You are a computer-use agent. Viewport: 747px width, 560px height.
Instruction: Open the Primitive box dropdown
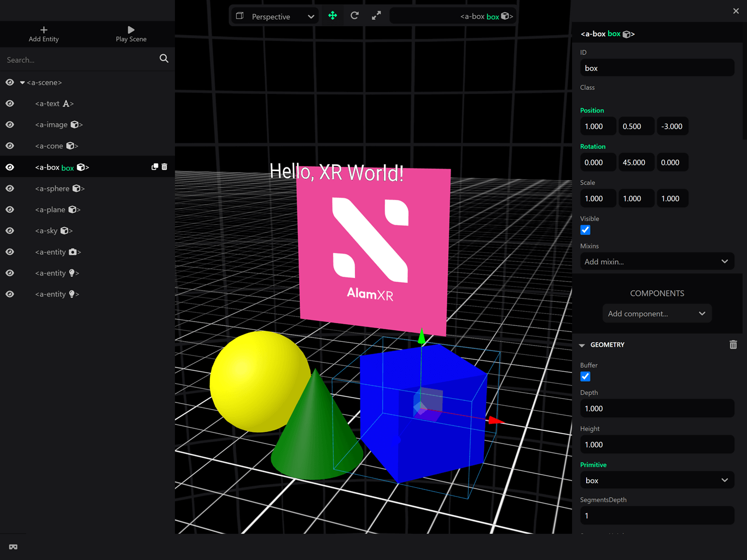tap(657, 480)
